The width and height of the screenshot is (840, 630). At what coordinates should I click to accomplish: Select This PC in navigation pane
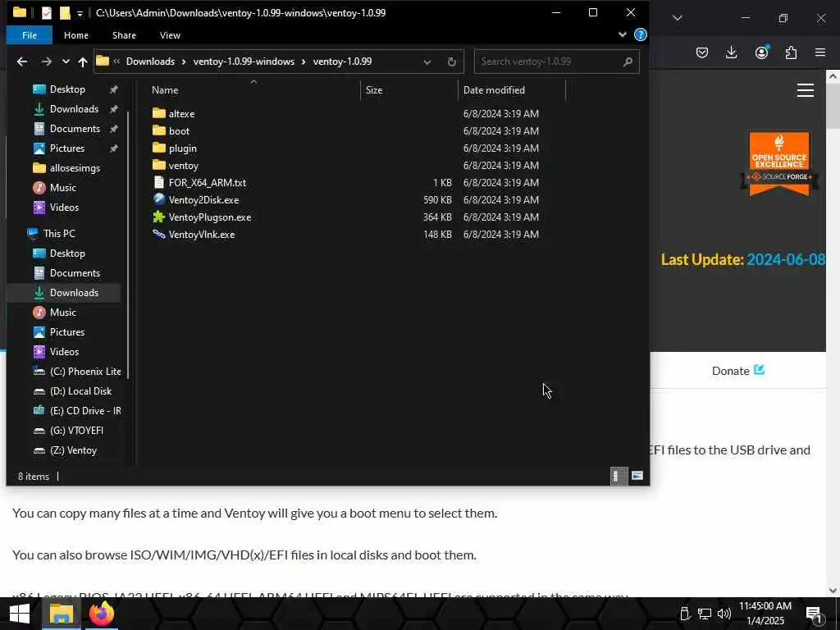click(59, 234)
